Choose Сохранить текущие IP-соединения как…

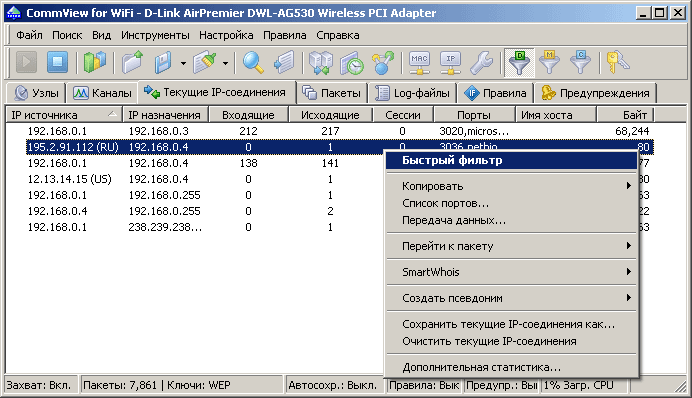coord(511,324)
